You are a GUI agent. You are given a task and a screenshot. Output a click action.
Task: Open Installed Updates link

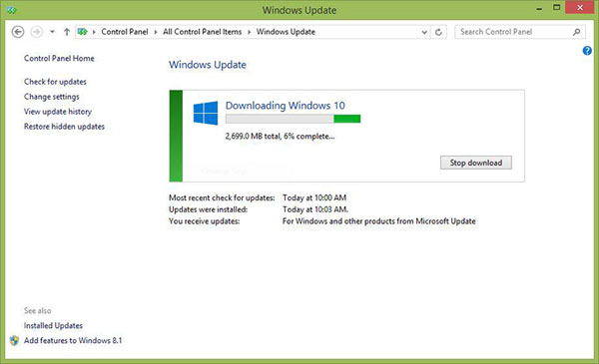[53, 325]
